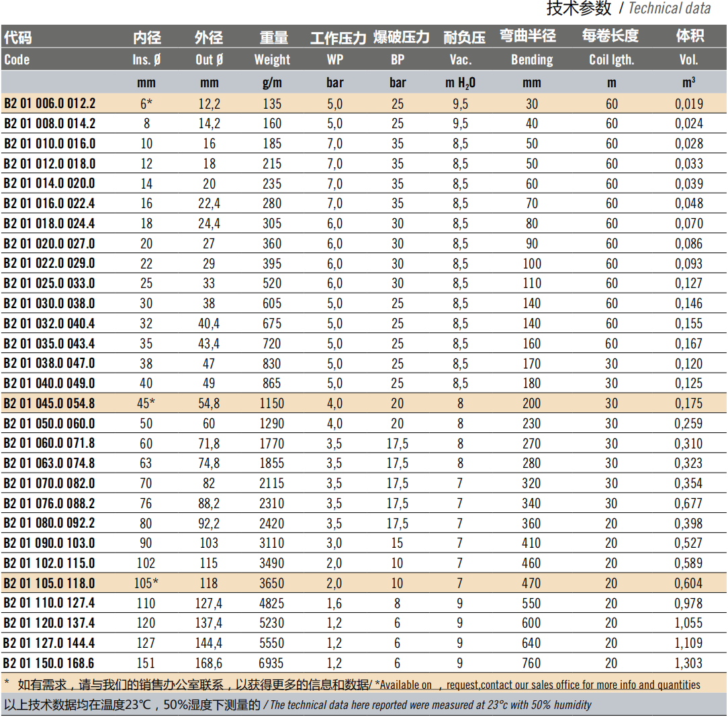Viewport: 728px width, 717px height.
Task: Select code B2 01 020.0 027.0
Action: click(49, 243)
